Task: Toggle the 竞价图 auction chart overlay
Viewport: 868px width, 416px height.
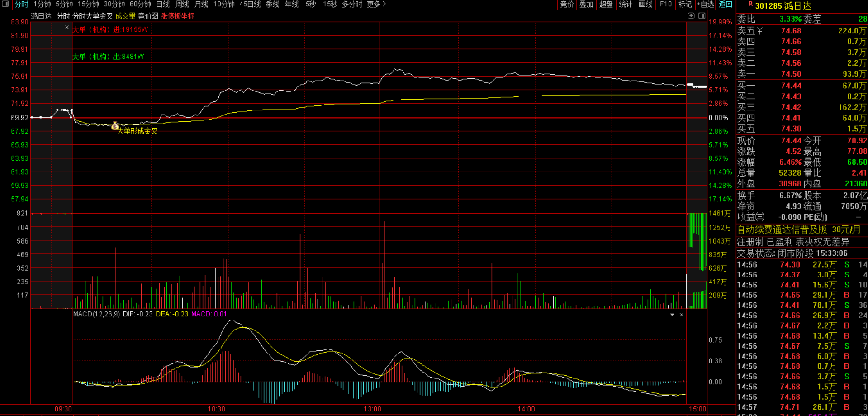Action: coord(148,16)
